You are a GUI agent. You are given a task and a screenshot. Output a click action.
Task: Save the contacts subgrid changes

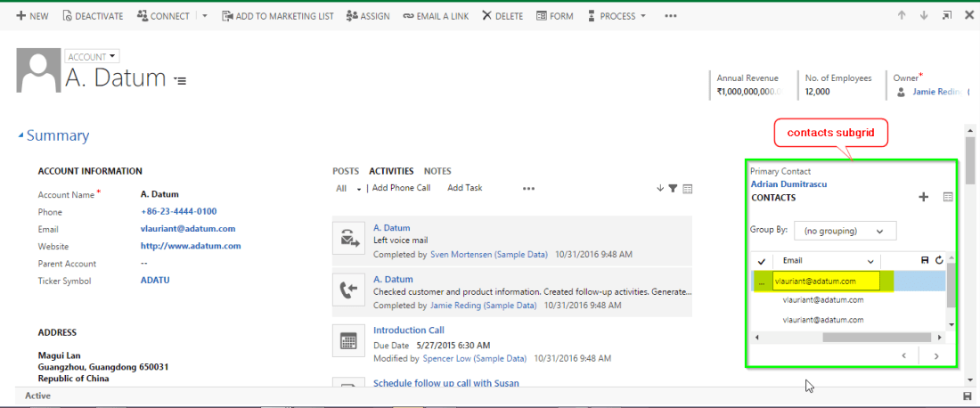pyautogui.click(x=925, y=259)
